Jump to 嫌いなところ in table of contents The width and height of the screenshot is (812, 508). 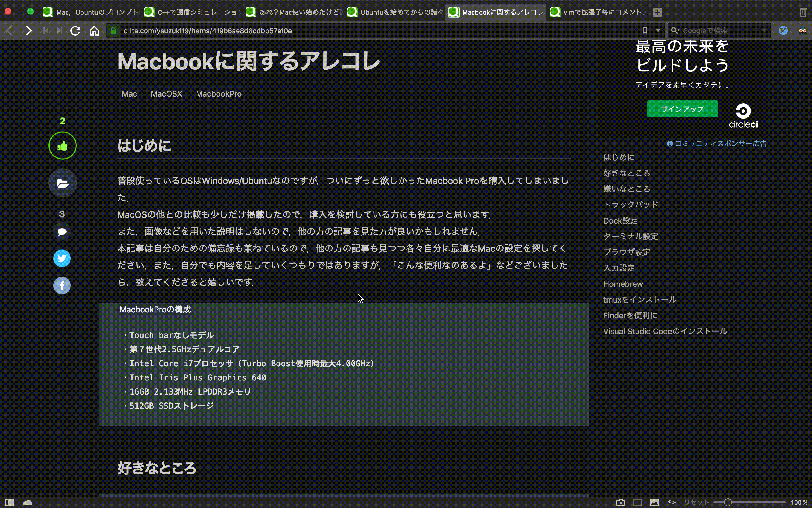pyautogui.click(x=627, y=189)
